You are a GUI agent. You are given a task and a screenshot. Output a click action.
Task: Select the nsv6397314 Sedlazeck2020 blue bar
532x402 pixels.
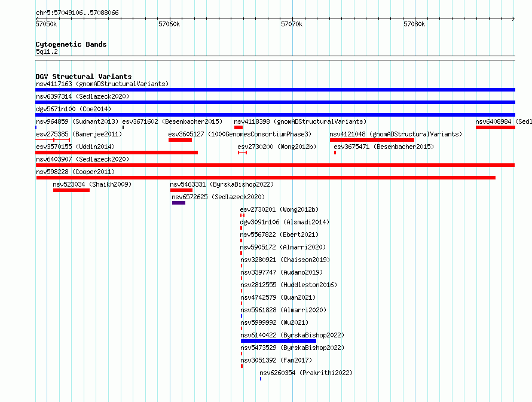(x=275, y=102)
